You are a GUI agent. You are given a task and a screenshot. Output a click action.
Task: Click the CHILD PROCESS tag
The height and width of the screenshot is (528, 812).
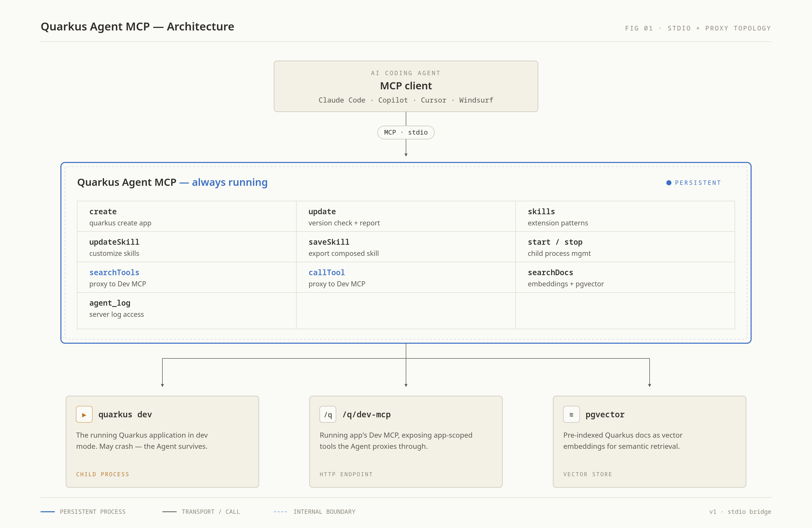tap(103, 474)
